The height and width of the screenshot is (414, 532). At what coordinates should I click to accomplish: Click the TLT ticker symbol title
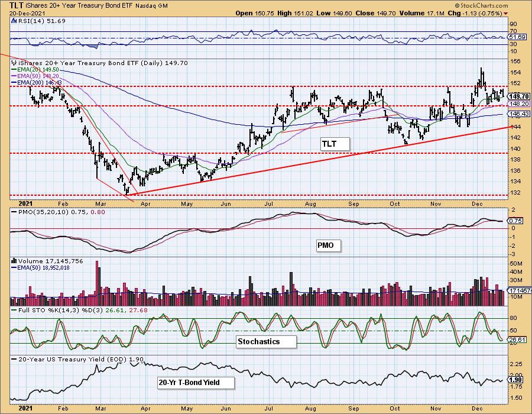[17, 5]
